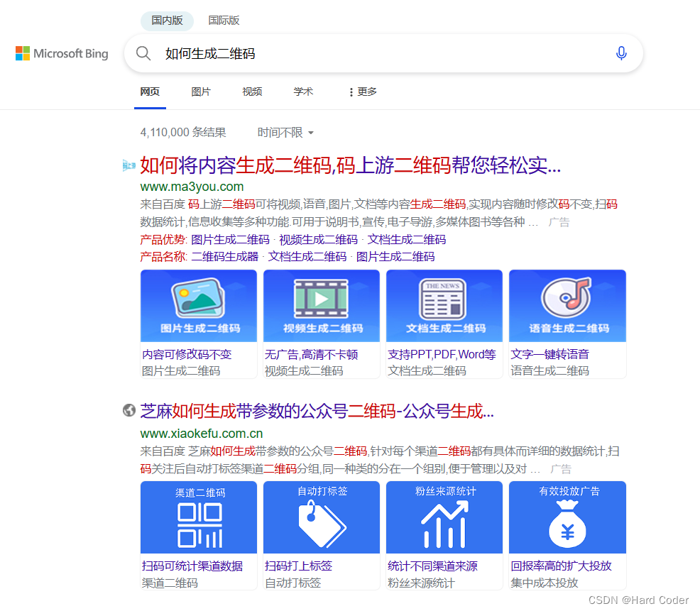Image resolution: width=700 pixels, height=611 pixels.
Task: Open the 视频生成二维码 film strip card image
Action: point(322,306)
